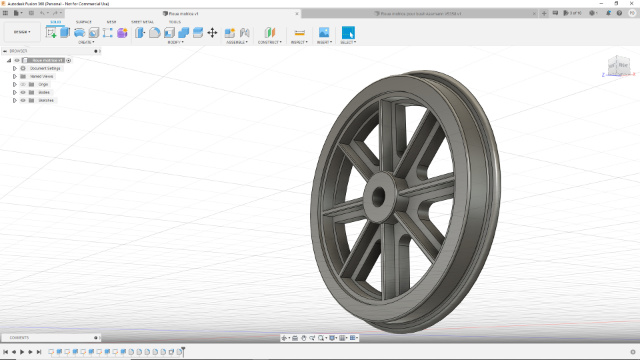Select the purple Create Form tool
640x360 pixels.
pyautogui.click(x=122, y=33)
